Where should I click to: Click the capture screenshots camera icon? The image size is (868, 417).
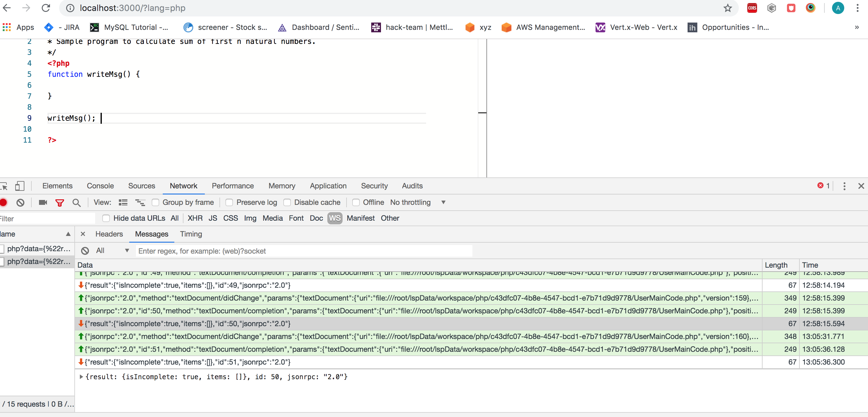pos(43,202)
